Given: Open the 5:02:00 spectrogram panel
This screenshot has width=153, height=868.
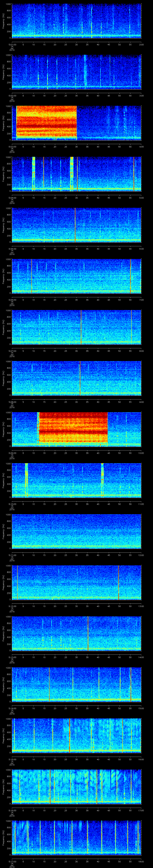Looking at the screenshot, I should tap(77, 72).
